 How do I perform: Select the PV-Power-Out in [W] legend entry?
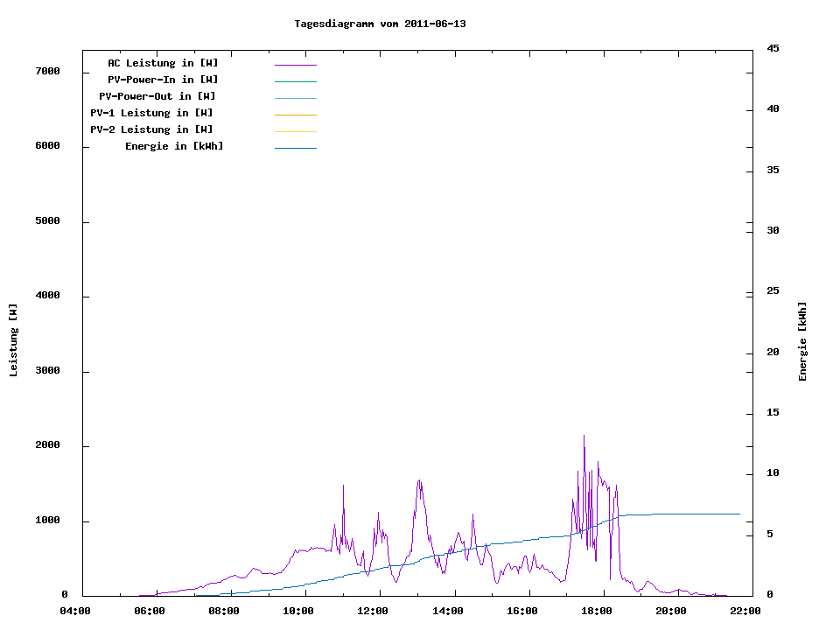[157, 96]
